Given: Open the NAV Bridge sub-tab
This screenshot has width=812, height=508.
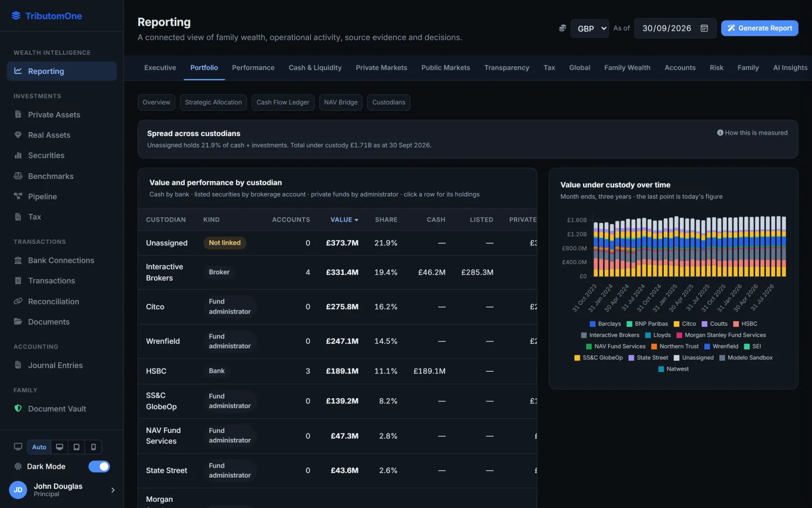Looking at the screenshot, I should (x=341, y=102).
